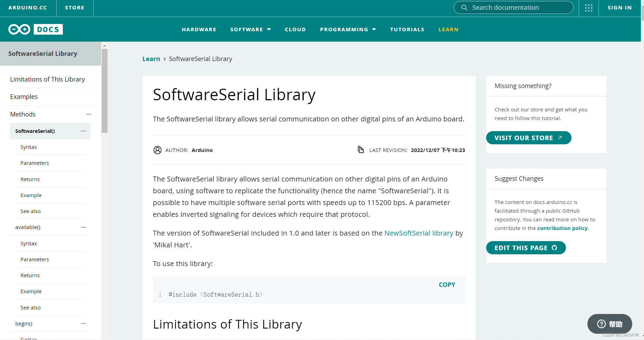Select Syntax under SoftwareSerial()
The height and width of the screenshot is (340, 644).
point(29,147)
